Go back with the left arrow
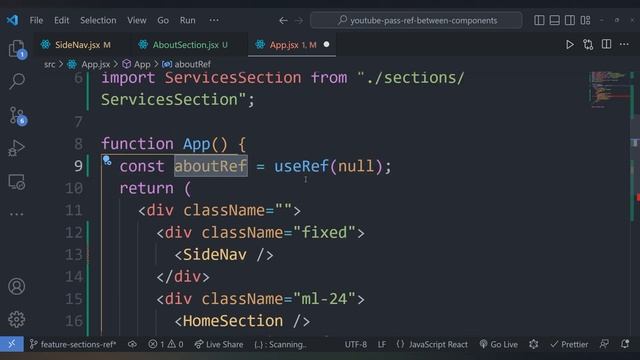 (283, 20)
